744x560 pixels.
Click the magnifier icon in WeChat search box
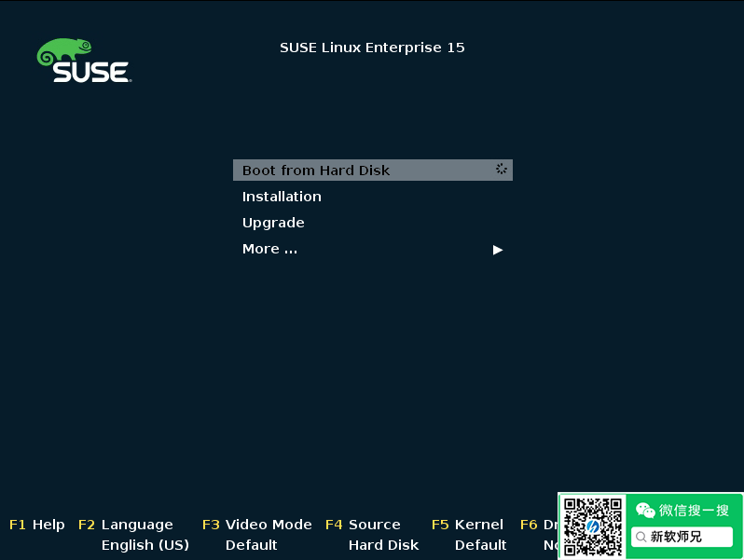[641, 538]
